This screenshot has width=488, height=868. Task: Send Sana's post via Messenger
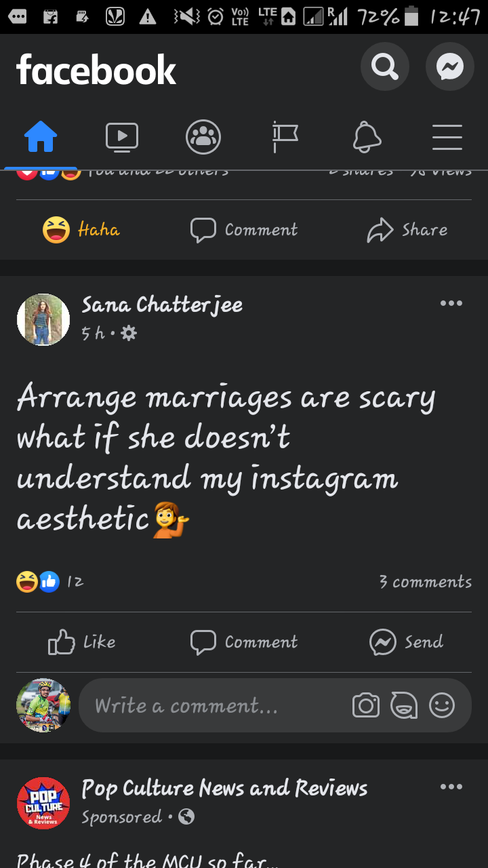(x=407, y=642)
